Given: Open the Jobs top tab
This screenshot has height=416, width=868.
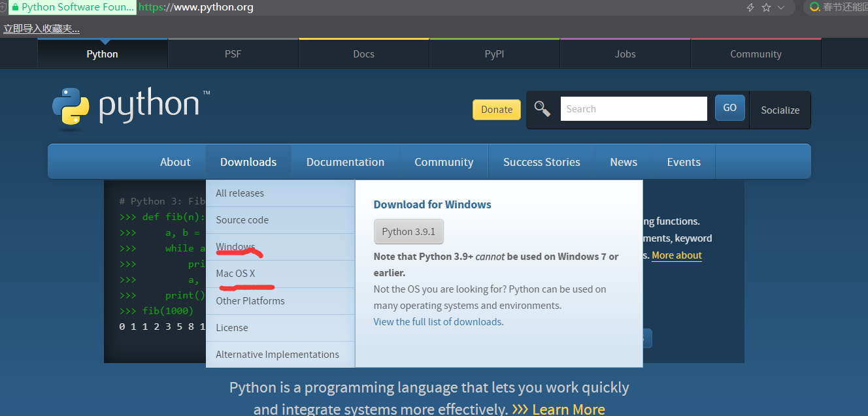Looking at the screenshot, I should coord(626,54).
